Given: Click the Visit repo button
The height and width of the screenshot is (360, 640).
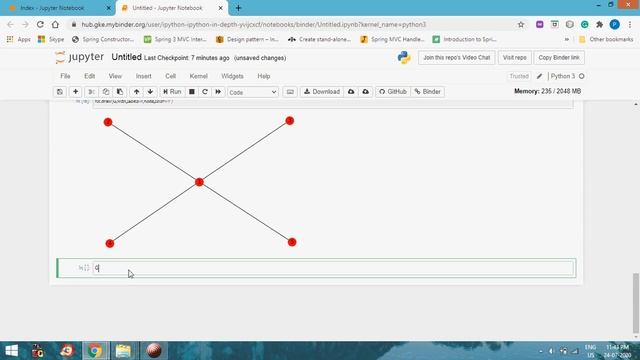Looking at the screenshot, I should pyautogui.click(x=514, y=58).
